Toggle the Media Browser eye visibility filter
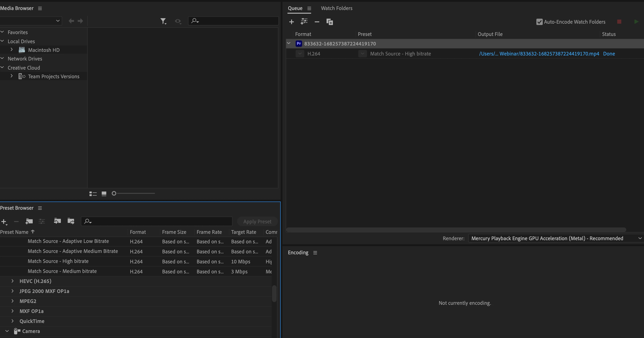 (178, 21)
